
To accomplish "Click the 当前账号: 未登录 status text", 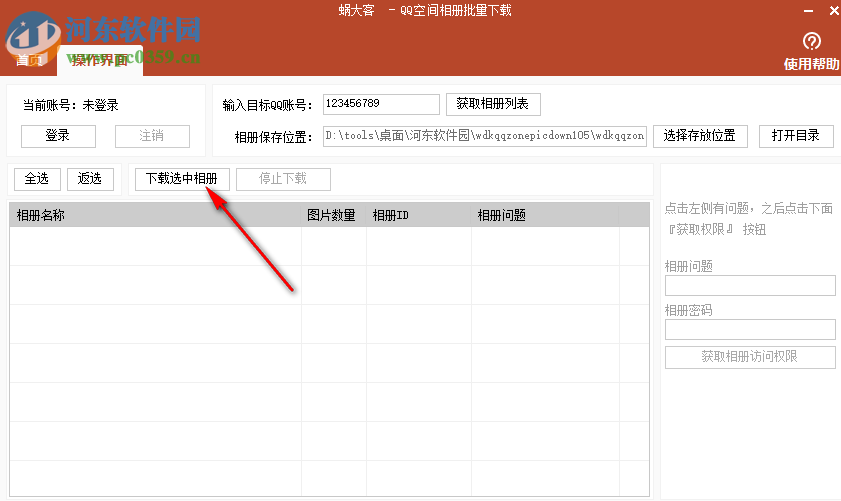I will 70,106.
